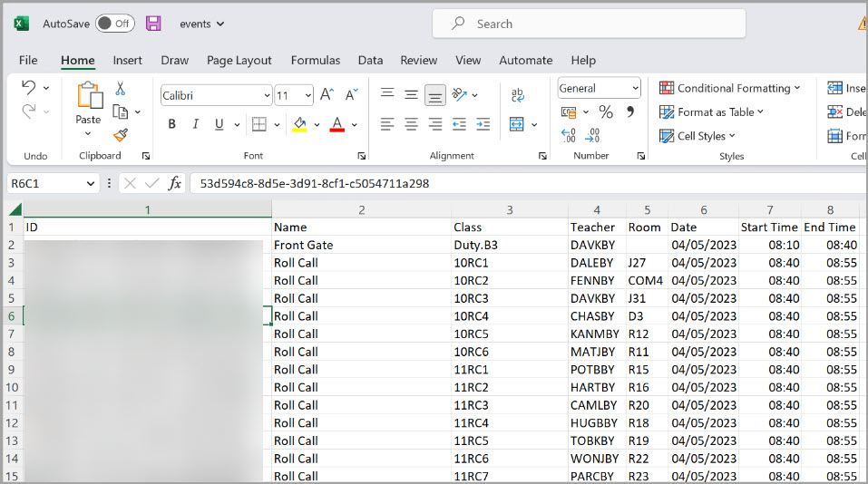Click the Name Box showing R6C1
Viewport: 868px width, 484px height.
pyautogui.click(x=53, y=184)
